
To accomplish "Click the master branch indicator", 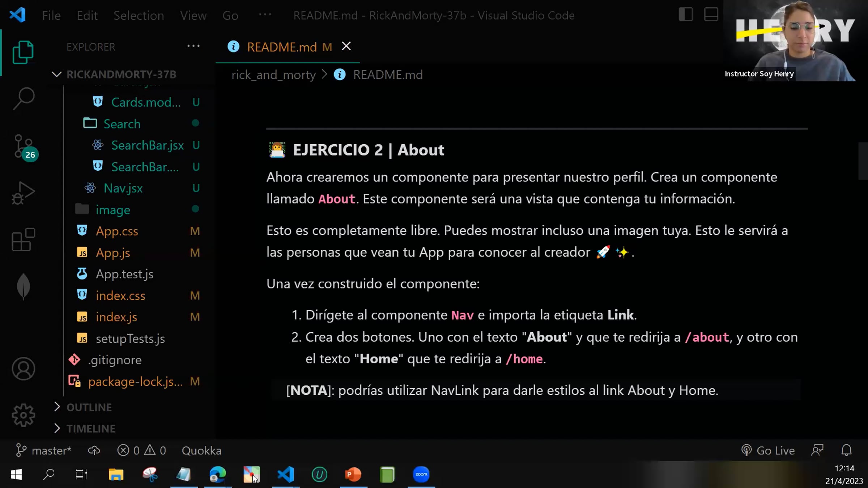I will tap(44, 450).
